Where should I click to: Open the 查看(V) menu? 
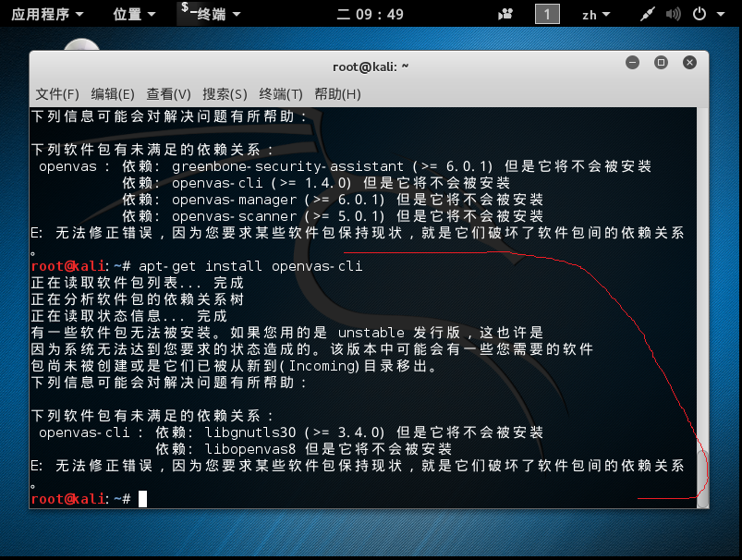tap(168, 94)
